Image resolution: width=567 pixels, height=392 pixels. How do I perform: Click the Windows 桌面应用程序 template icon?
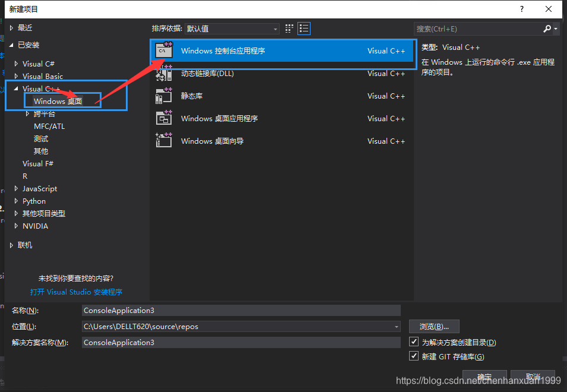coord(164,118)
